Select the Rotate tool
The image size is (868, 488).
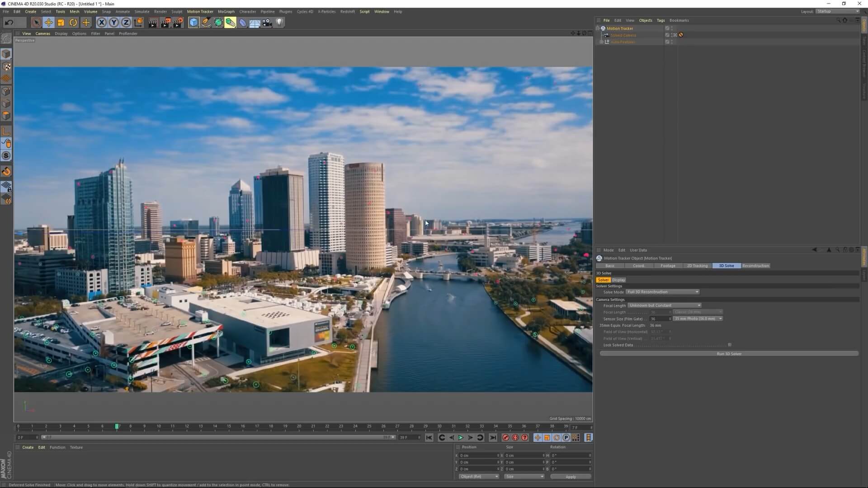pos(73,22)
